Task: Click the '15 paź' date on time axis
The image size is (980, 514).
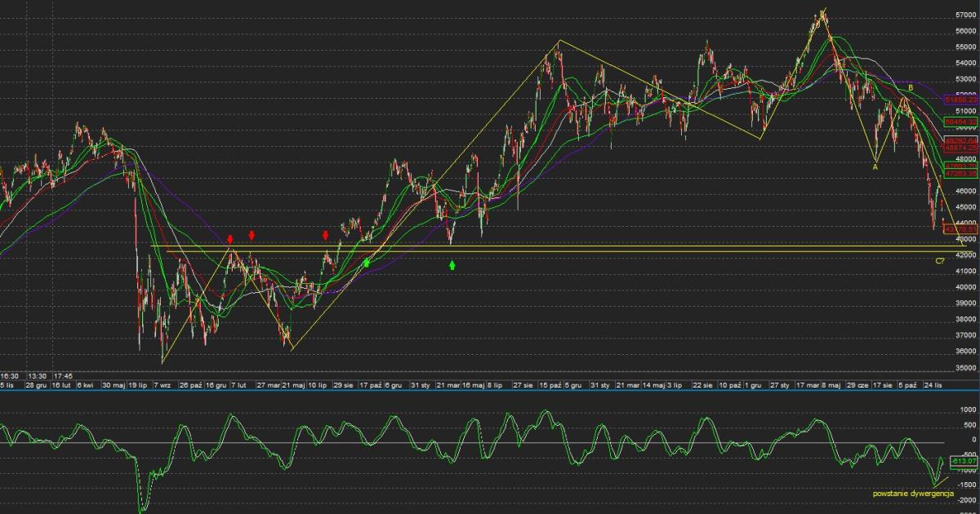Action: 548,384
